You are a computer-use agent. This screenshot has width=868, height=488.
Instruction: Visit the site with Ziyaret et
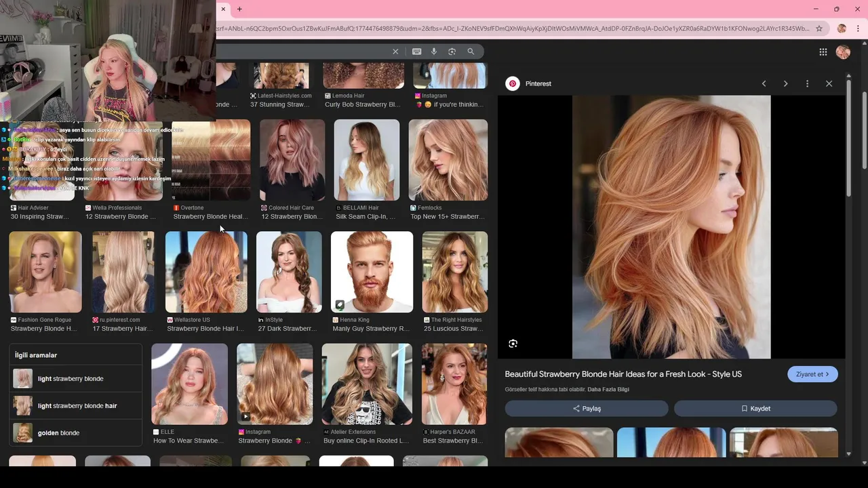click(812, 374)
